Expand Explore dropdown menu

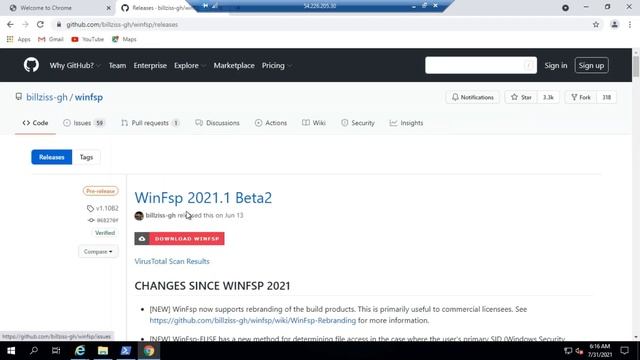189,65
